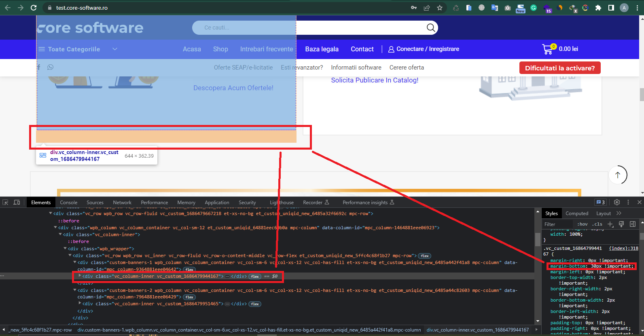Viewport: 644px width, 336px height.
Task: Reload the page with browser refresh icon
Action: (34, 8)
